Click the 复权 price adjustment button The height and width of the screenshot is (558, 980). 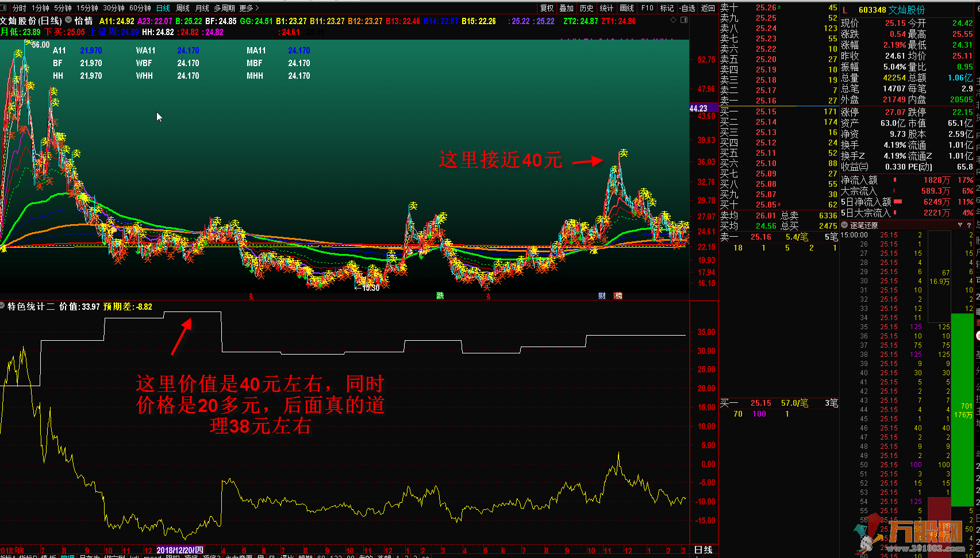[x=547, y=8]
